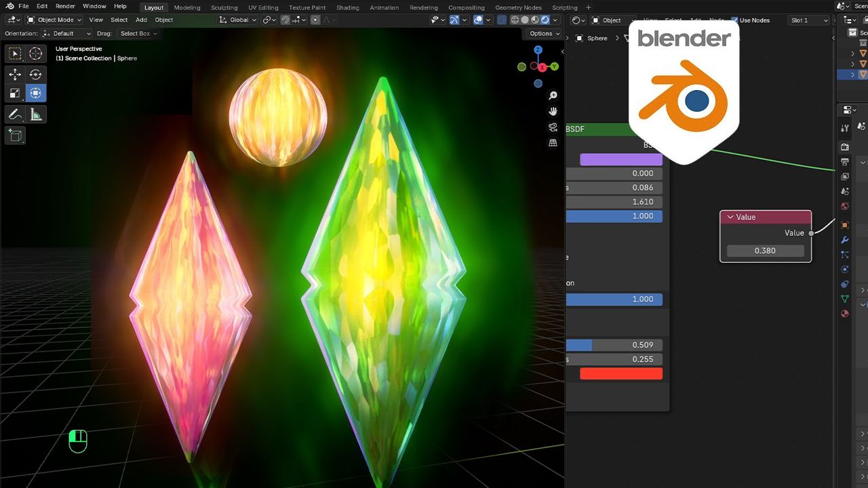Open the Object properties tab

[x=845, y=224]
